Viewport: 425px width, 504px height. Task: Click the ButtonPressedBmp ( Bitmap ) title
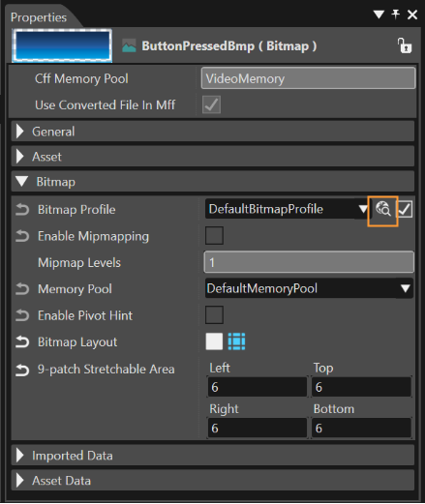point(229,45)
